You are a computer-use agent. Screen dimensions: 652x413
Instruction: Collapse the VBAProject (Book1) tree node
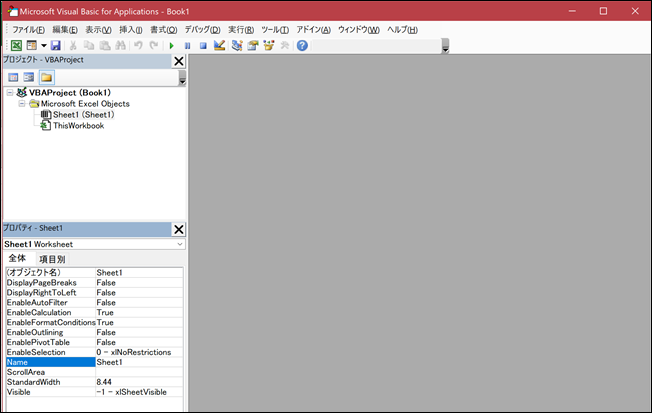10,93
